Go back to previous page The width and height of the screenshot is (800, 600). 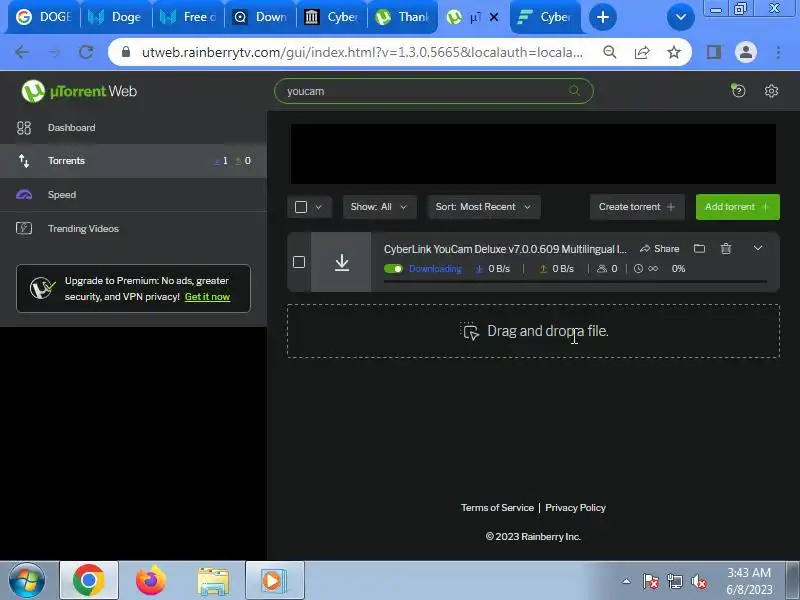pyautogui.click(x=22, y=52)
